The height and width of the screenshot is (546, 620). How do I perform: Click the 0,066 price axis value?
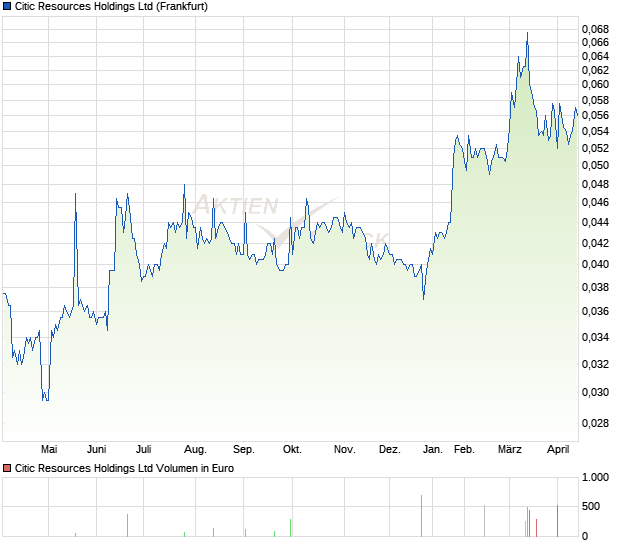click(x=595, y=42)
